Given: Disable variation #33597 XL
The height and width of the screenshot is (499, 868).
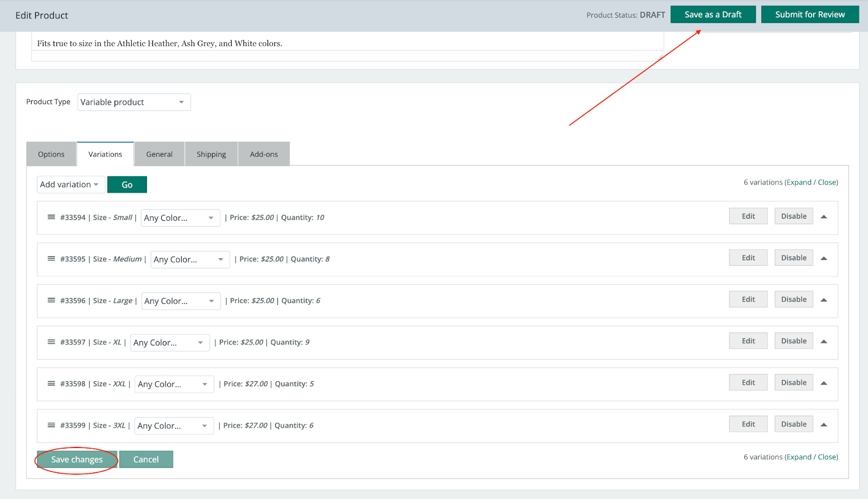Looking at the screenshot, I should [x=793, y=341].
